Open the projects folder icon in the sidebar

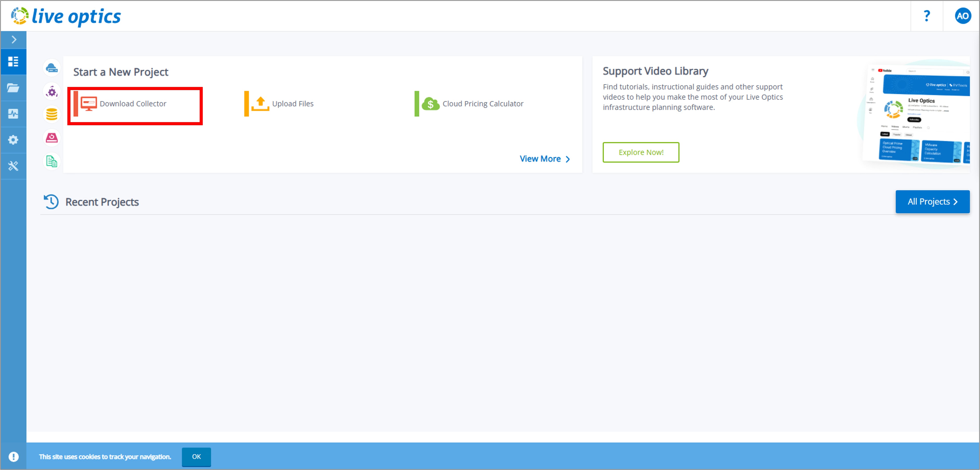pos(13,88)
